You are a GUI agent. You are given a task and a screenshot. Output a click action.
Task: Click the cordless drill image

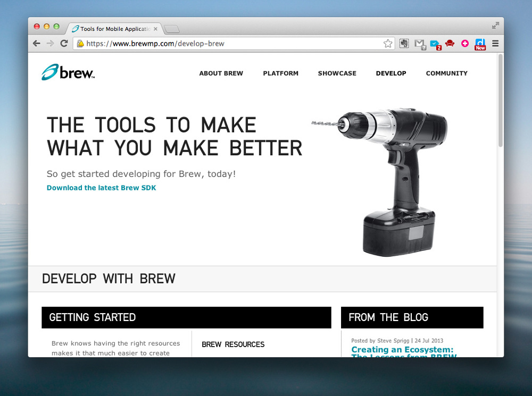pos(379,182)
